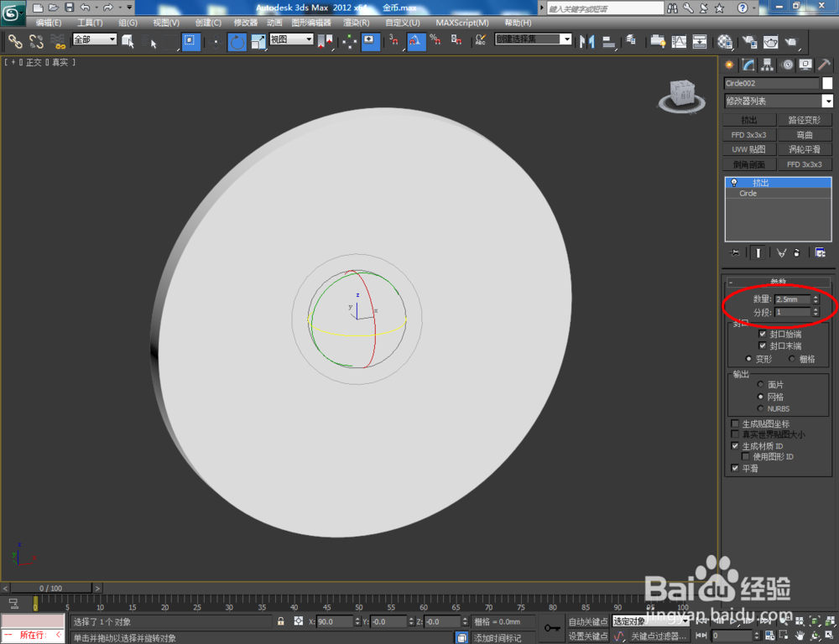
Task: Toggle the 平滑 checkbox off
Action: pos(734,469)
